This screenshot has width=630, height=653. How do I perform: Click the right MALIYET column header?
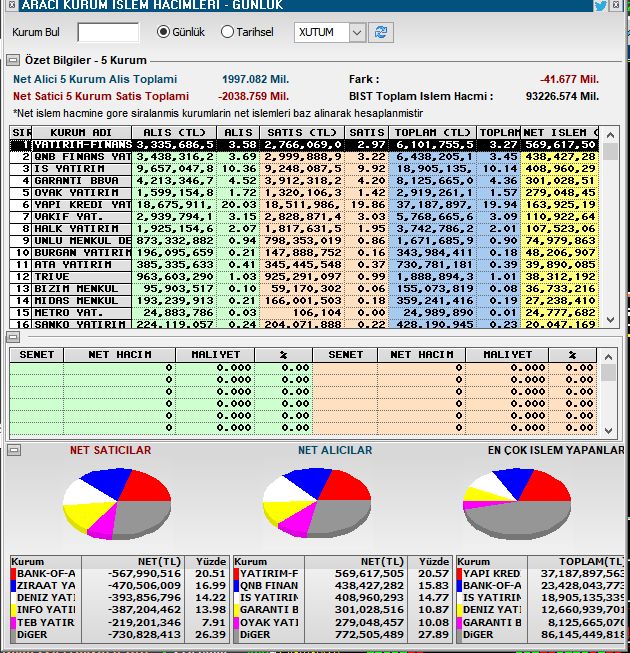click(x=507, y=355)
